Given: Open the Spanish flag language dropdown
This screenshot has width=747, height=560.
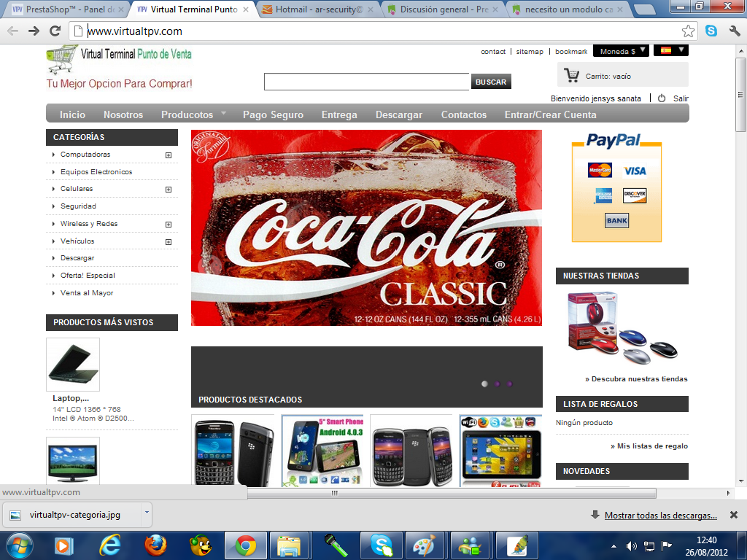Looking at the screenshot, I should pyautogui.click(x=671, y=50).
